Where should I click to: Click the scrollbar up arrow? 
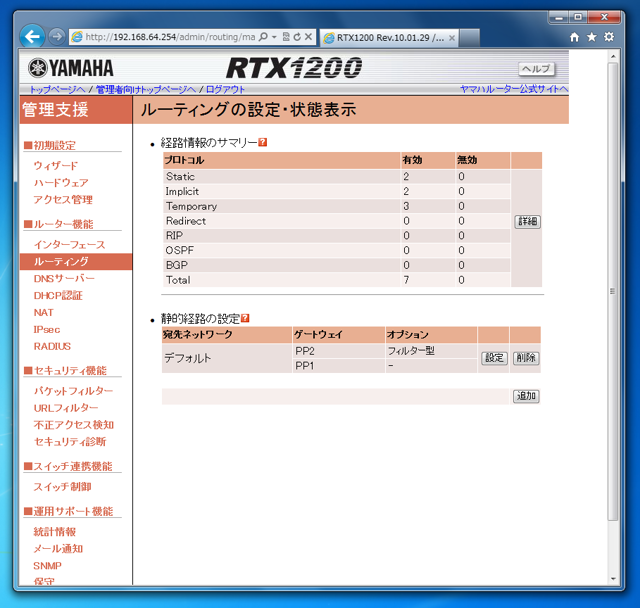(x=612, y=56)
